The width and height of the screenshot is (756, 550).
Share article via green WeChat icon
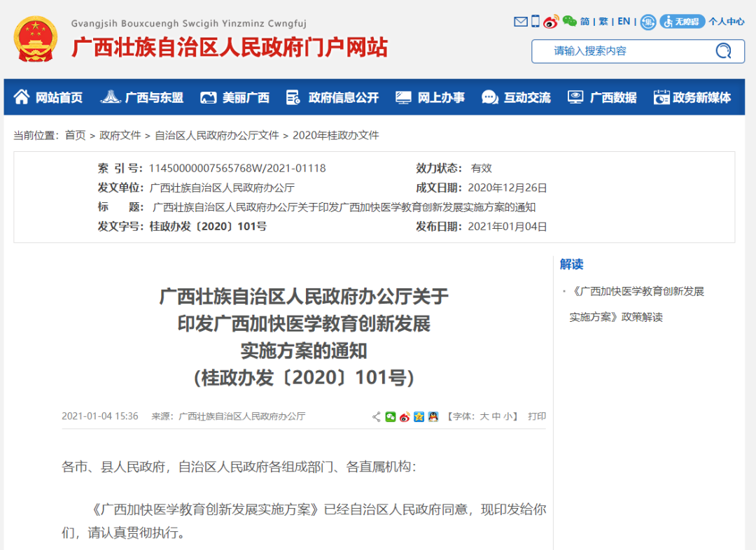[x=391, y=416]
